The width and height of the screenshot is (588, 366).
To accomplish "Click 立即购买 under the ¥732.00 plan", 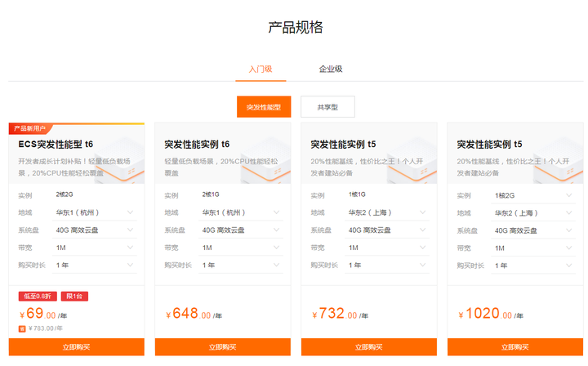I will click(x=369, y=347).
